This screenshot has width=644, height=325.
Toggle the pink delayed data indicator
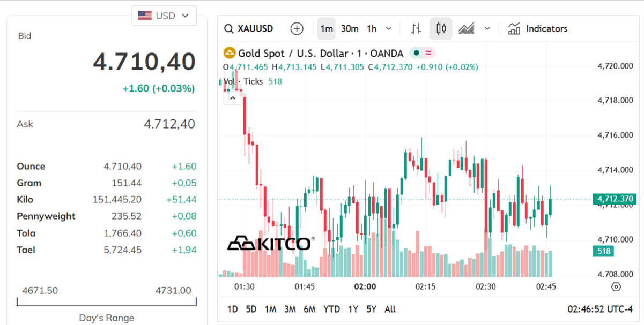pyautogui.click(x=429, y=53)
